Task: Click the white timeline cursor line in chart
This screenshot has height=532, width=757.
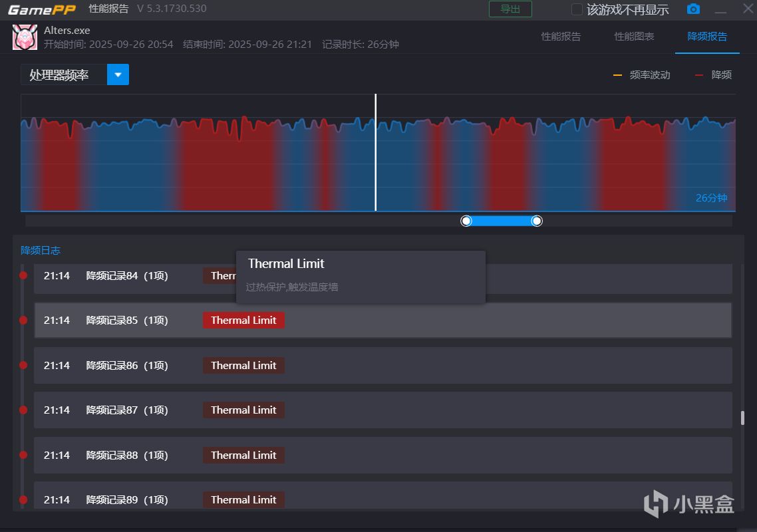Action: coord(376,152)
